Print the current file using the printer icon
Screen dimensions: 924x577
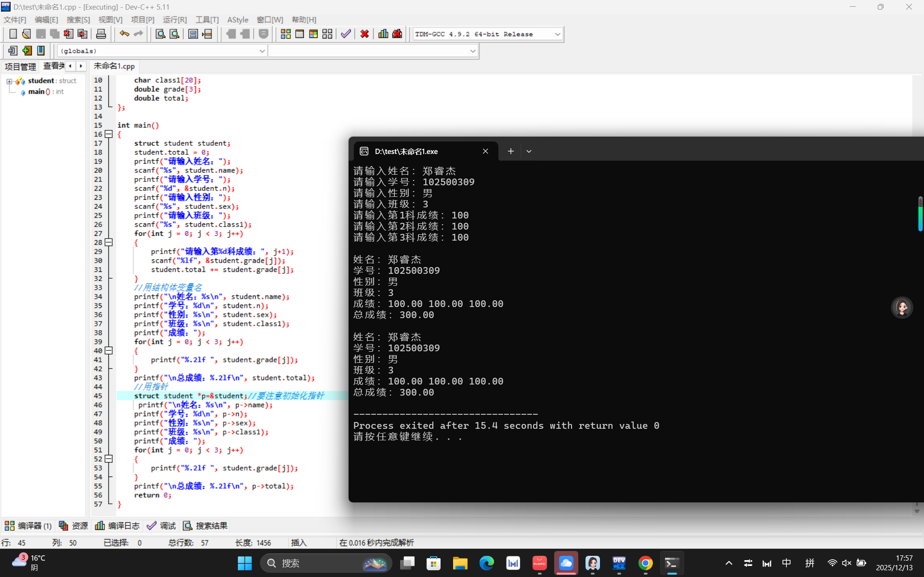click(x=101, y=34)
